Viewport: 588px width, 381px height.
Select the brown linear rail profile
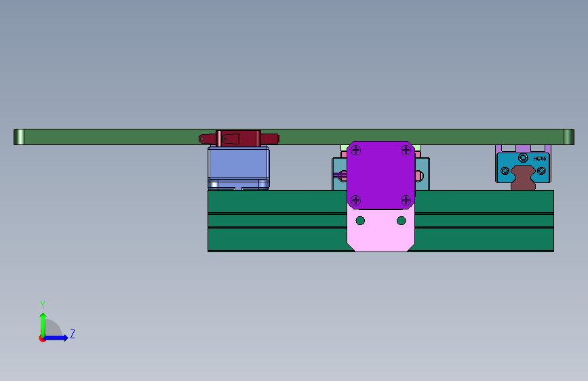(523, 178)
